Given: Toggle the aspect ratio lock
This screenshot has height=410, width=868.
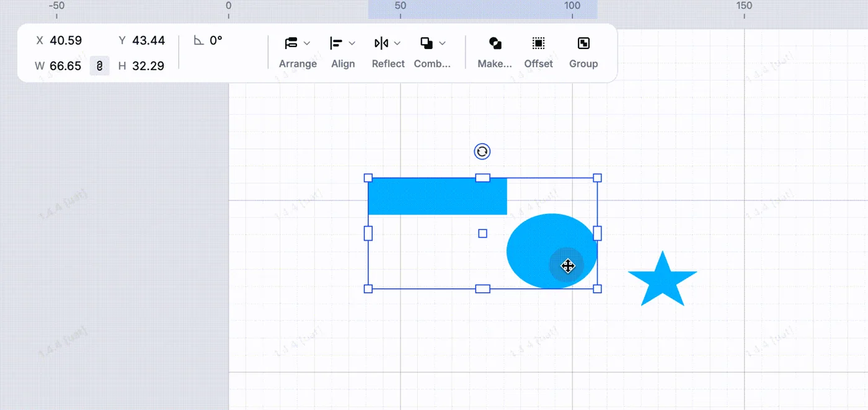Looking at the screenshot, I should 100,66.
